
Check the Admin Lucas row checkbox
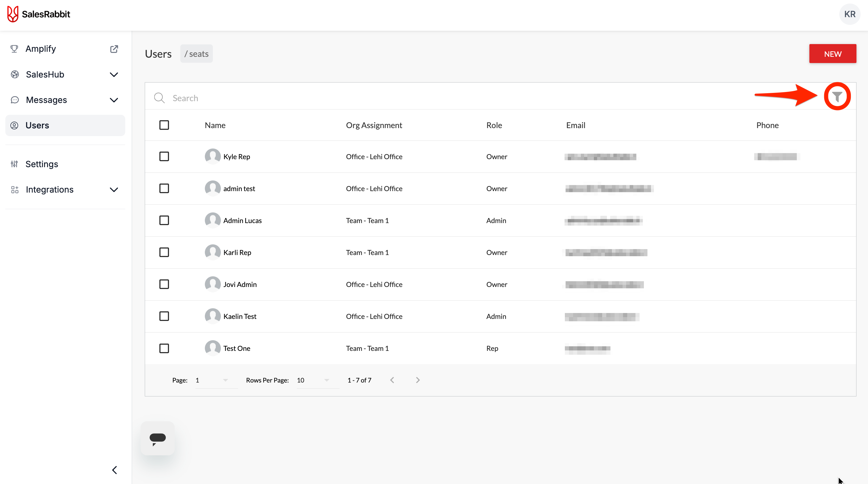coord(164,220)
